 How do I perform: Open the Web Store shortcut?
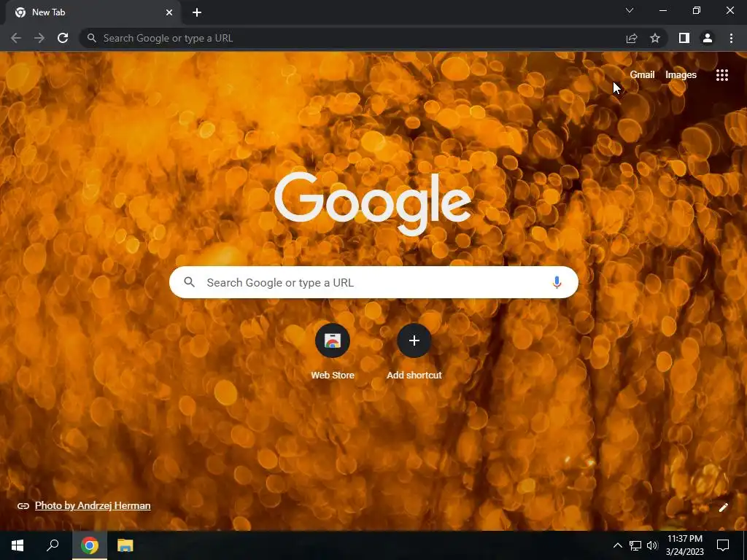tap(333, 341)
